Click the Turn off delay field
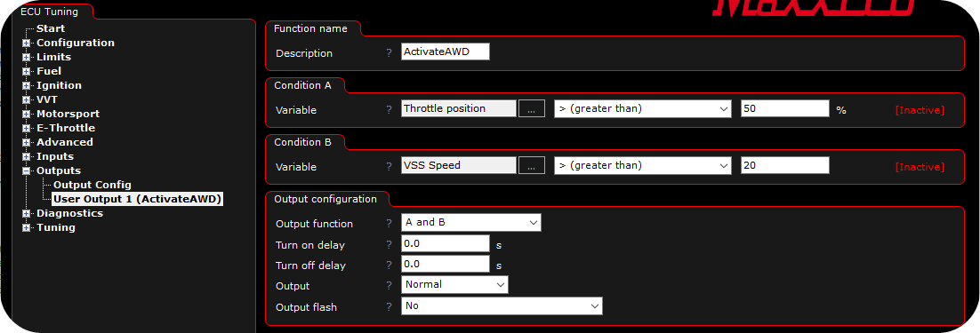The image size is (980, 333). click(445, 264)
